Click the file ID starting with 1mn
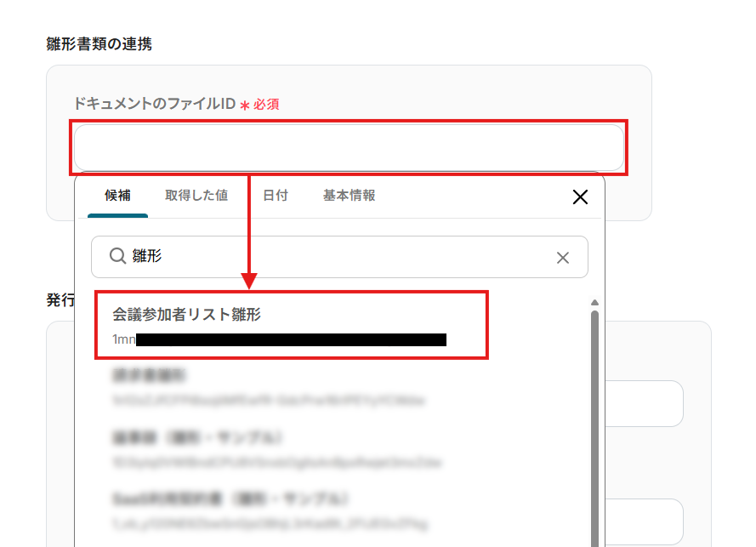The image size is (756, 547). 279,339
